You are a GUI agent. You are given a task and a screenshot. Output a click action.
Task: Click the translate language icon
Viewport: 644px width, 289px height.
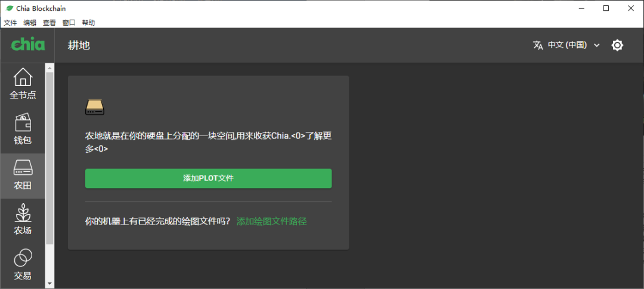[538, 45]
